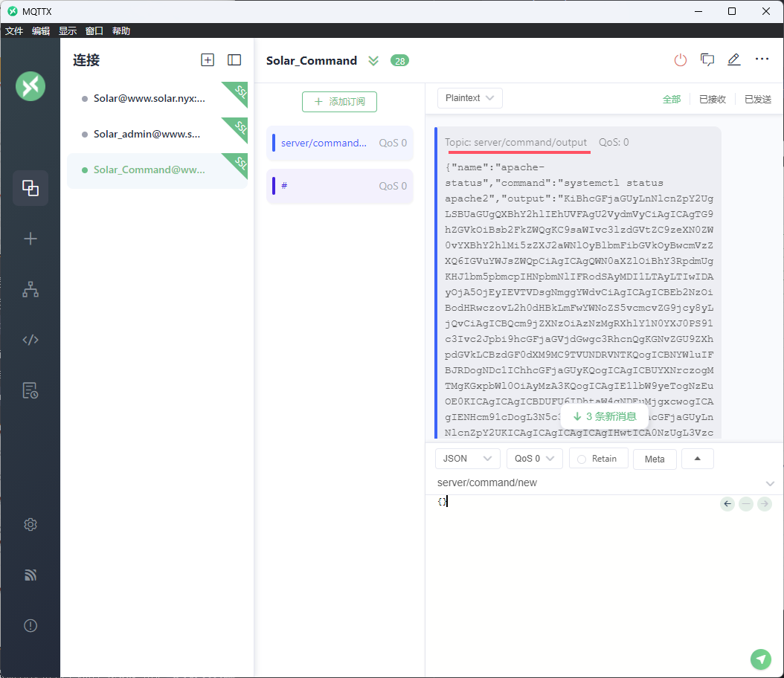Toggle the connection list layout icon
This screenshot has width=784, height=678.
point(234,60)
